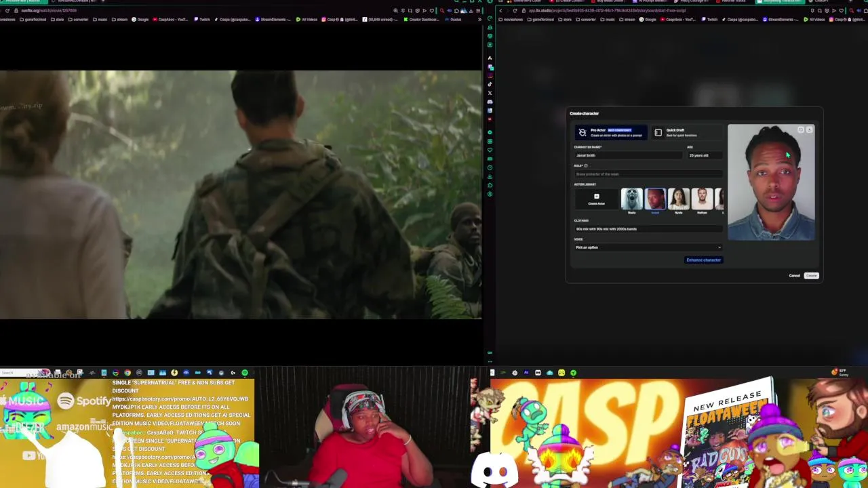Select the Pro Actor mode option

610,132
